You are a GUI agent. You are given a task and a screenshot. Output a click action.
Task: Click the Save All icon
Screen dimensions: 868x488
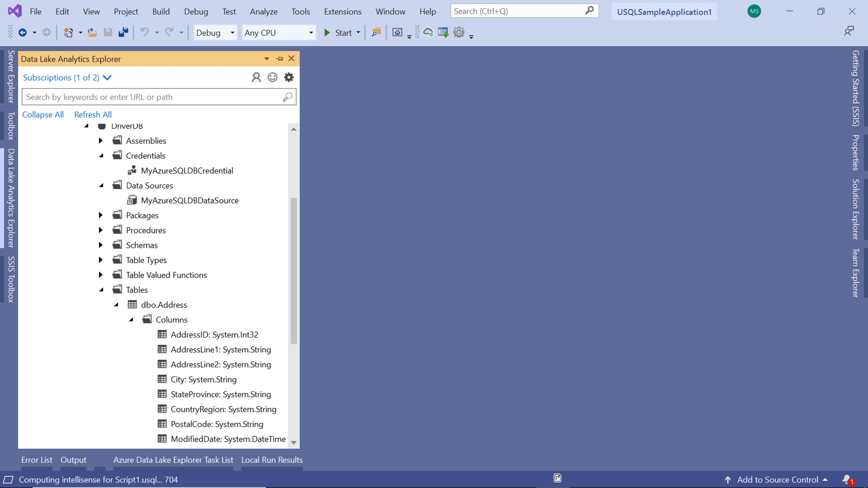123,32
